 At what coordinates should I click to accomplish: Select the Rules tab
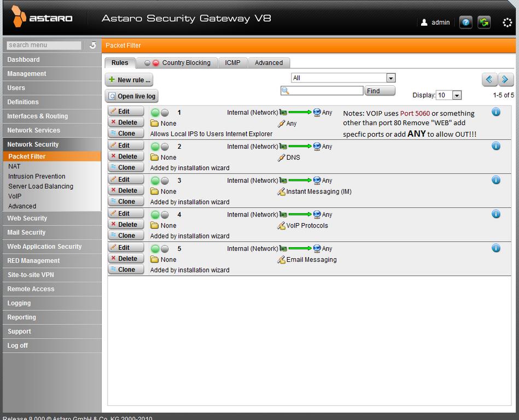coord(120,63)
